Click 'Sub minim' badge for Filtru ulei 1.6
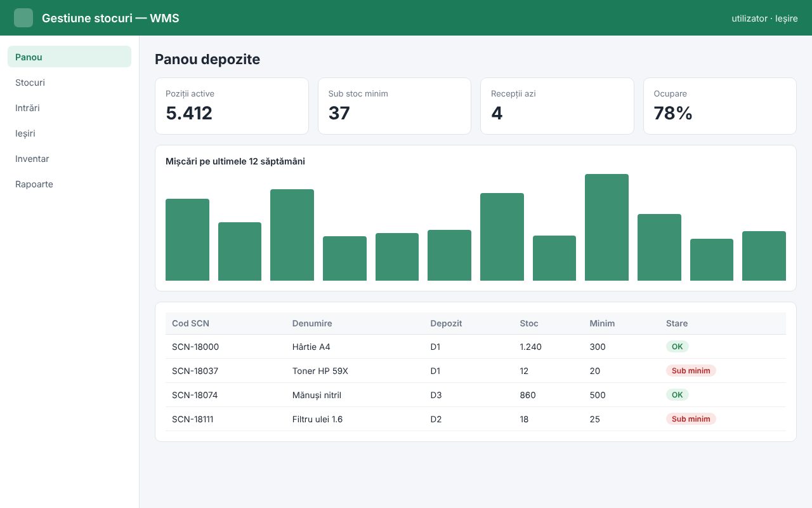 [x=691, y=419]
